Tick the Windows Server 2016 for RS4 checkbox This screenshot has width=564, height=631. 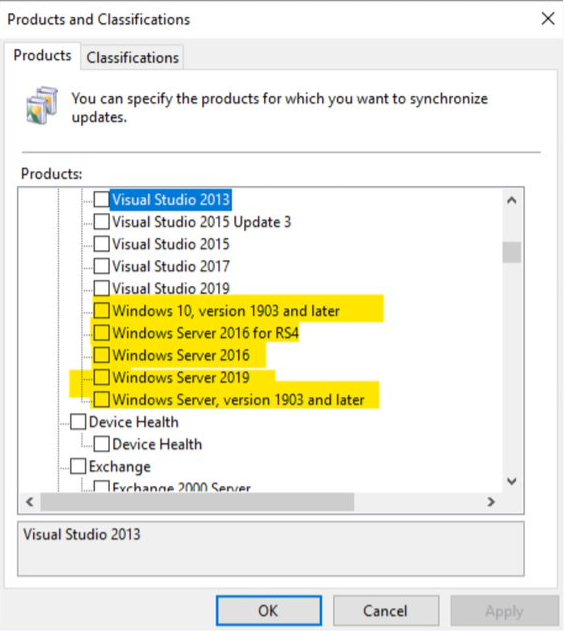(101, 333)
